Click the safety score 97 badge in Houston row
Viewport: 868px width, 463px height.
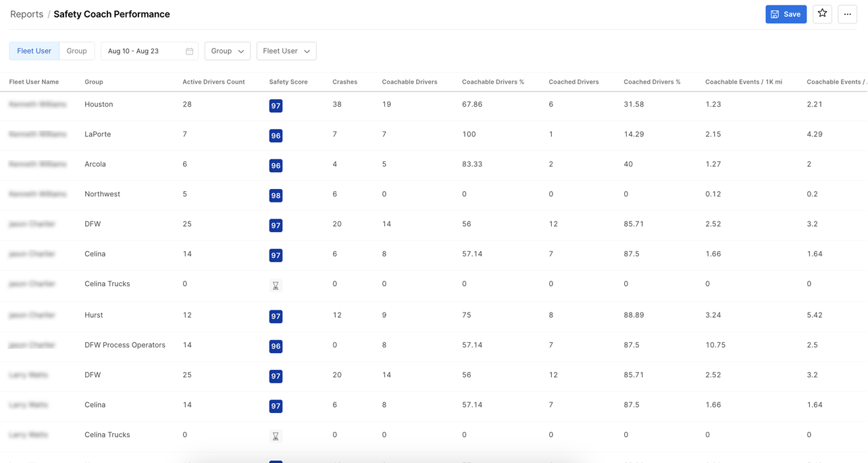(276, 106)
